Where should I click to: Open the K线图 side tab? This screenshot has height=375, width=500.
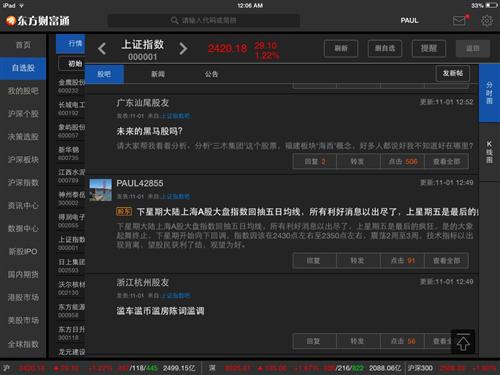click(x=489, y=152)
